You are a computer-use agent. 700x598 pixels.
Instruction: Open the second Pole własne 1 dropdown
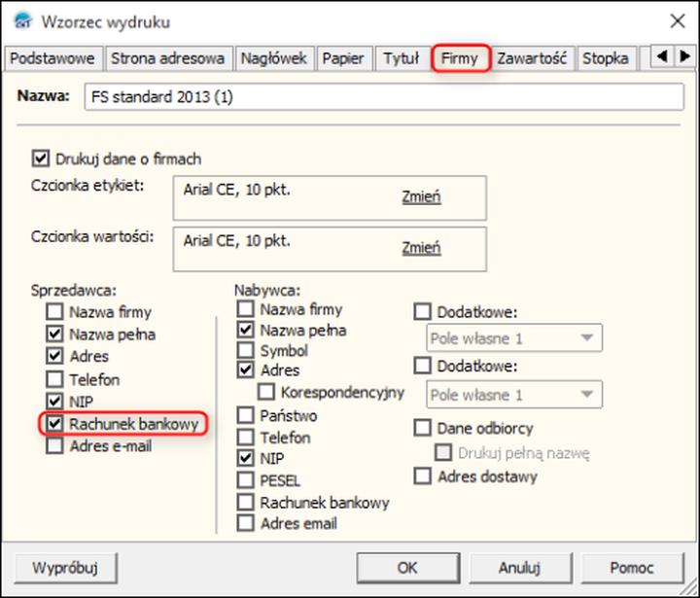513,395
